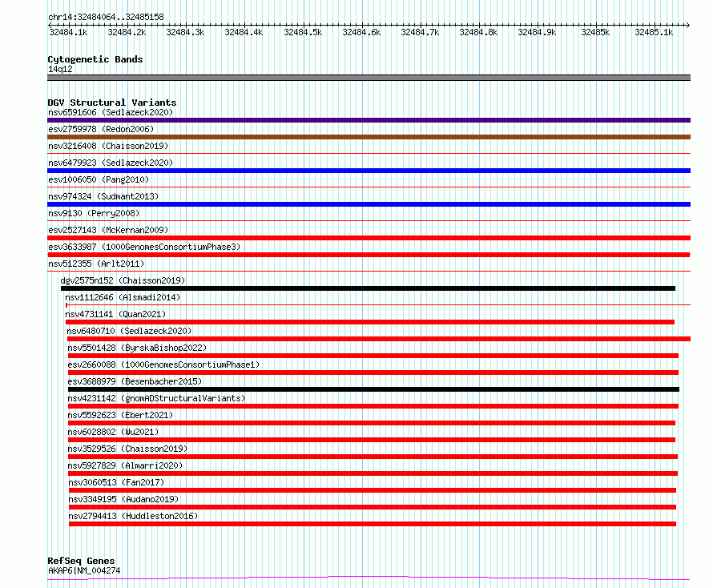Viewport: 713px width, 588px height.
Task: Click the 32484.9k ruler tick label
Action: 537,32
